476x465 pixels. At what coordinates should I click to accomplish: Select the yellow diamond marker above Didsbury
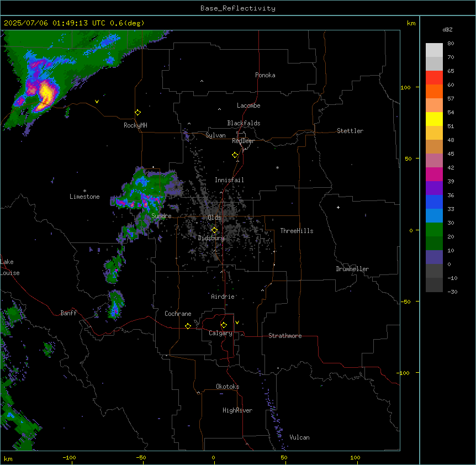tap(215, 230)
